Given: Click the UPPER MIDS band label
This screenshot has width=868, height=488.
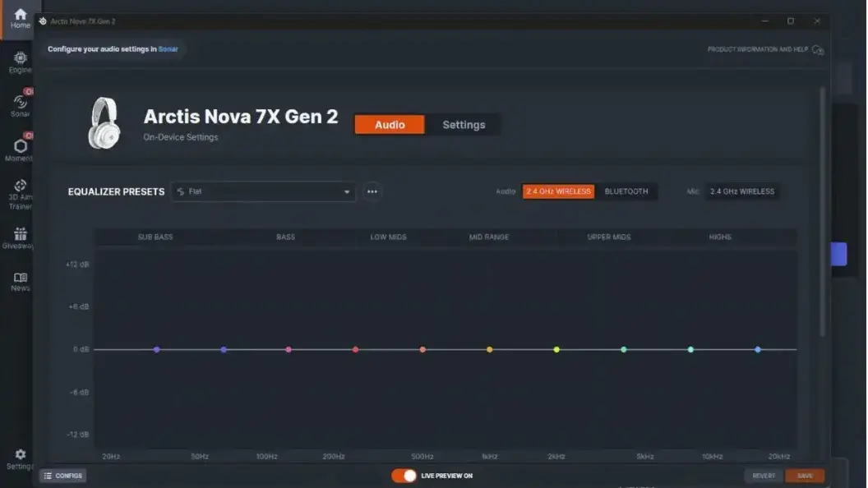Looking at the screenshot, I should 609,237.
